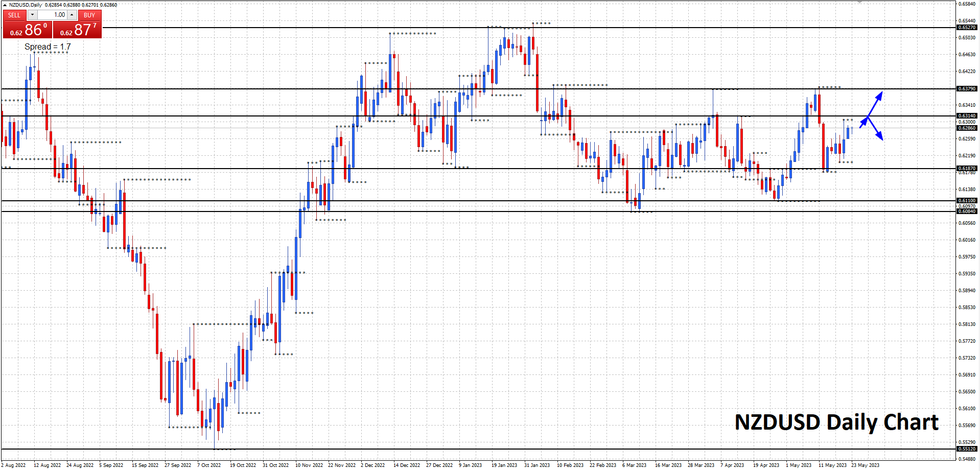Click the current price label 0.62860

point(967,128)
